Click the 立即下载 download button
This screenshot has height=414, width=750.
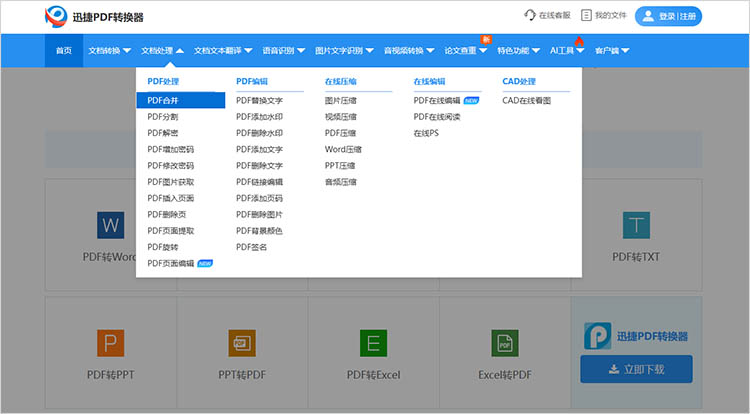pos(636,369)
